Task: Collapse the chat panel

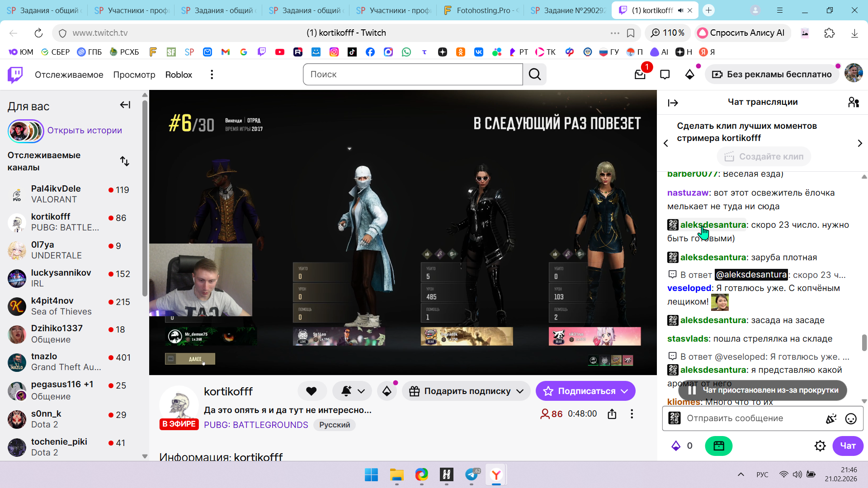Action: pyautogui.click(x=673, y=103)
